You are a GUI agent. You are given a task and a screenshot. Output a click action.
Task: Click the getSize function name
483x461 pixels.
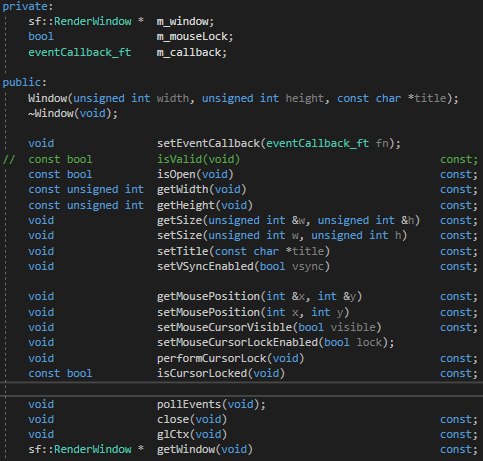pos(179,220)
